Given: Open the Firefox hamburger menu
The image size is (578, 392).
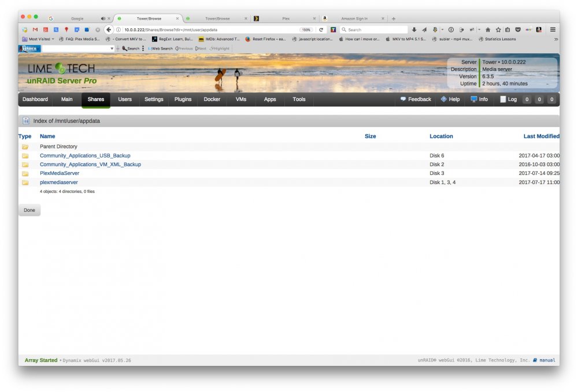Looking at the screenshot, I should pos(553,29).
